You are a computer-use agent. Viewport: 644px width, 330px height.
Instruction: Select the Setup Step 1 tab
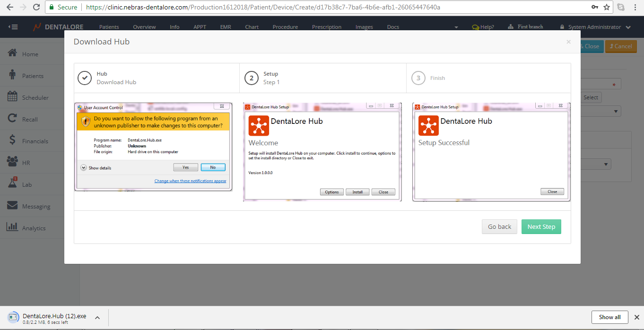(x=271, y=78)
